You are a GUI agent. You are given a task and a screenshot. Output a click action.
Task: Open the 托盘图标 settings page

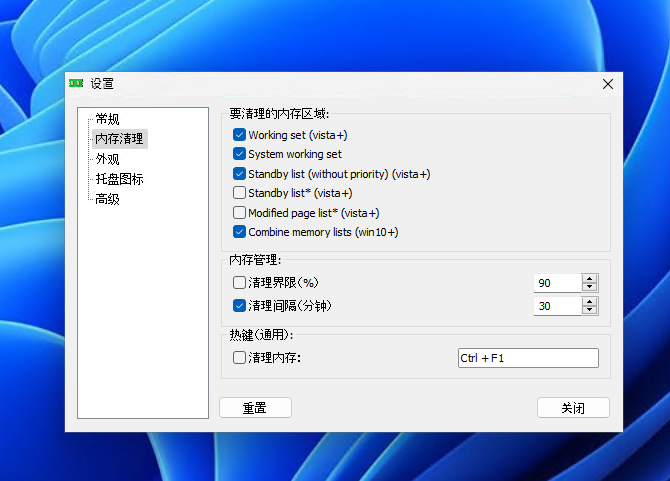[119, 179]
